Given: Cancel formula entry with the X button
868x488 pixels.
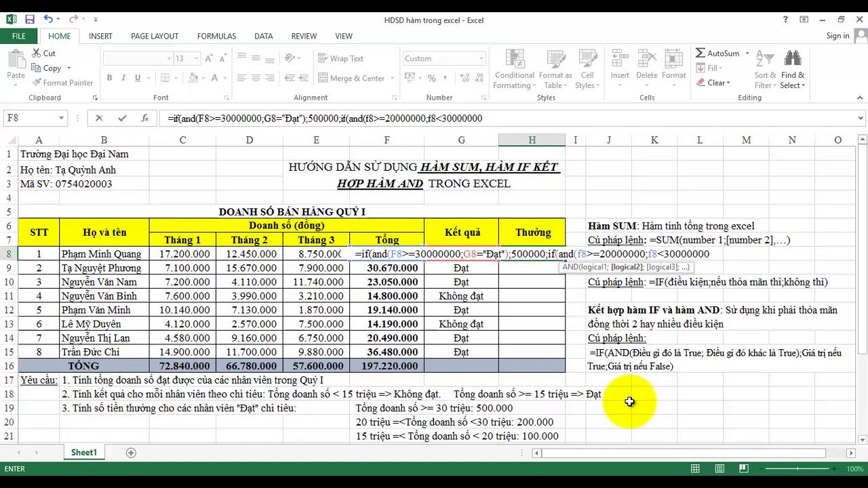Looking at the screenshot, I should coord(99,118).
